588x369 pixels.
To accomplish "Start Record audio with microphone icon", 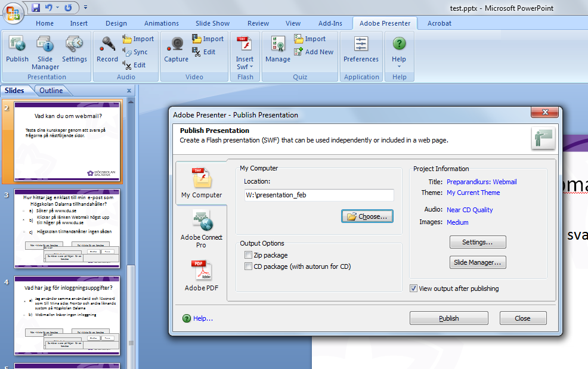I will coord(107,49).
